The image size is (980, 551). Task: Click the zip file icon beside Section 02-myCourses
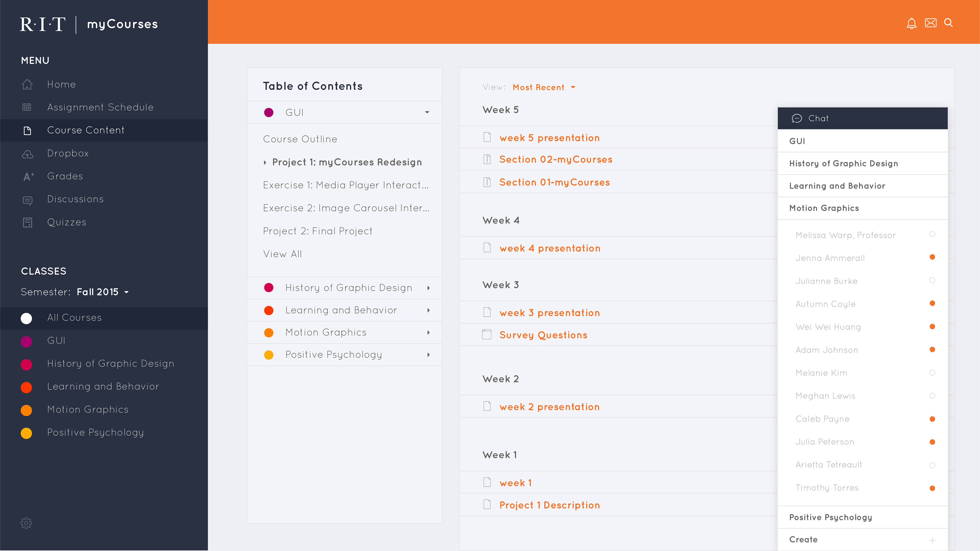(x=487, y=159)
